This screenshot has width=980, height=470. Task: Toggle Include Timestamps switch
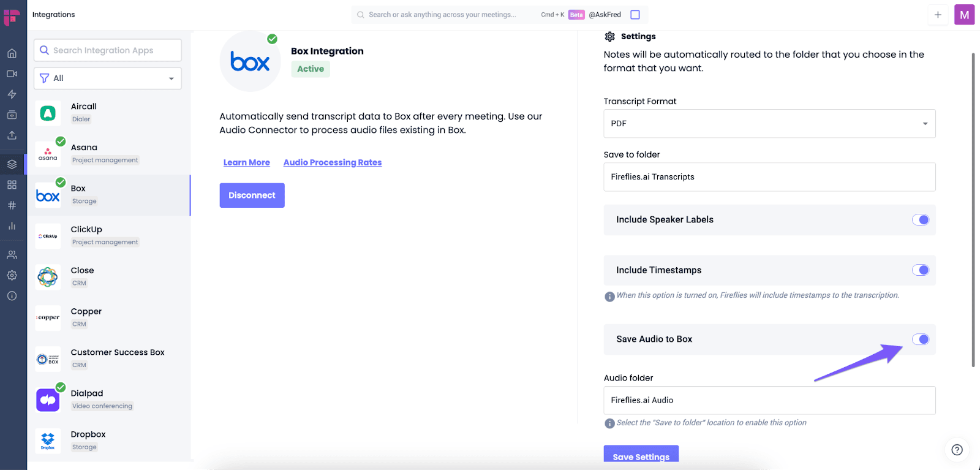tap(921, 270)
